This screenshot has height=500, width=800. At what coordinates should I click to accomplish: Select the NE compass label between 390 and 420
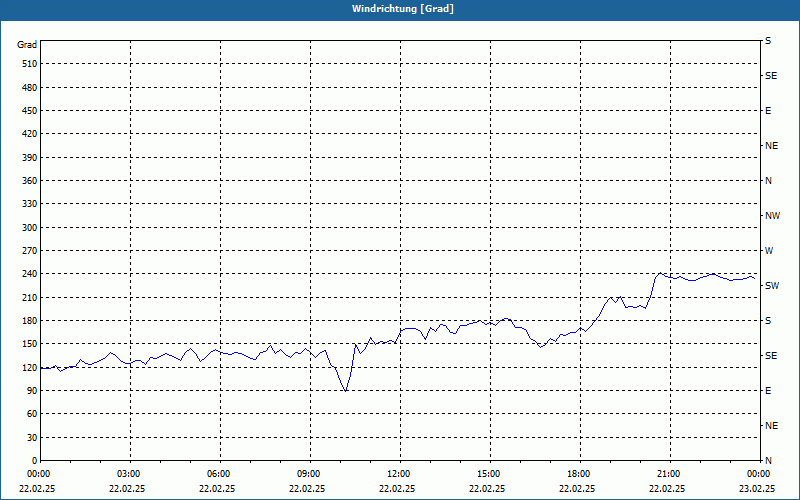771,145
